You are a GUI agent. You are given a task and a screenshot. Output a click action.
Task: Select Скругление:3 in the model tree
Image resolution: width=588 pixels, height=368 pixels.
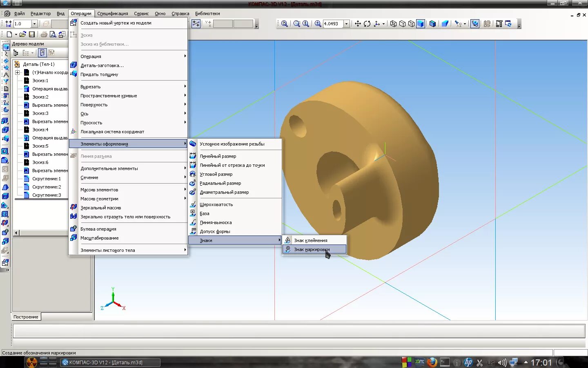point(47,195)
